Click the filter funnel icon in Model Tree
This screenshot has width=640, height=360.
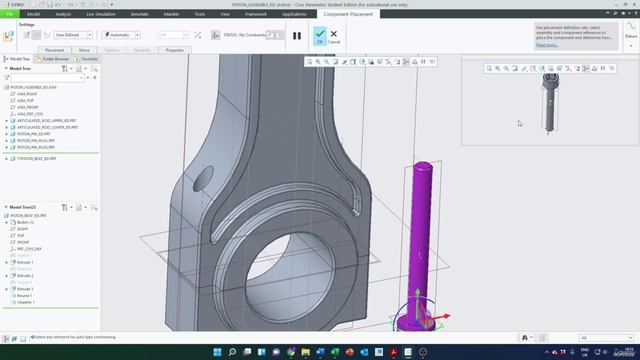click(7, 78)
